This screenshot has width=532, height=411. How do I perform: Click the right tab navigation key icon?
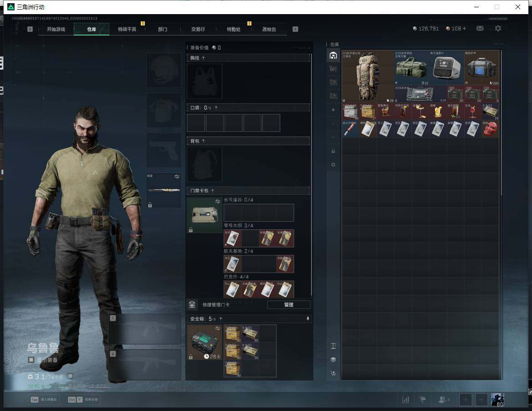pyautogui.click(x=295, y=29)
